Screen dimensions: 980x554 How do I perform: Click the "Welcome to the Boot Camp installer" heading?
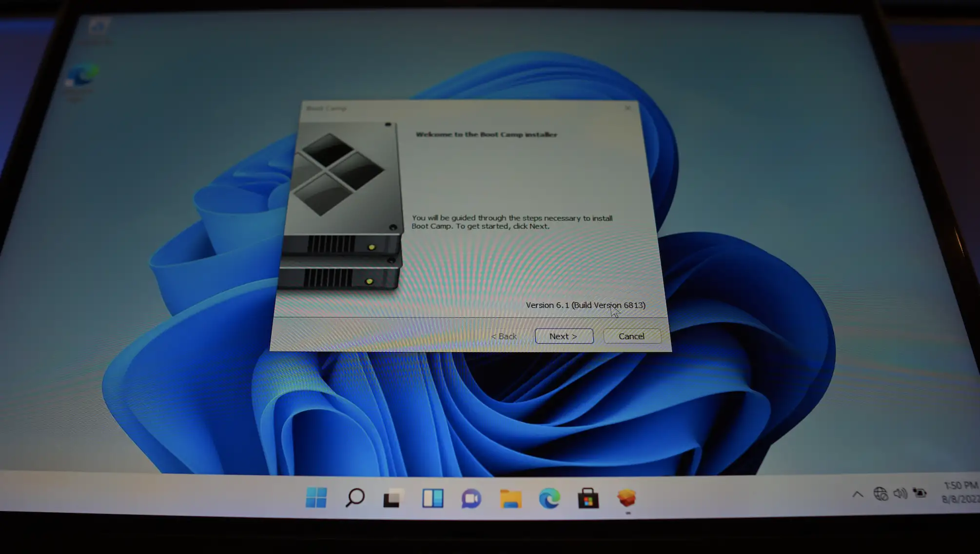point(486,135)
